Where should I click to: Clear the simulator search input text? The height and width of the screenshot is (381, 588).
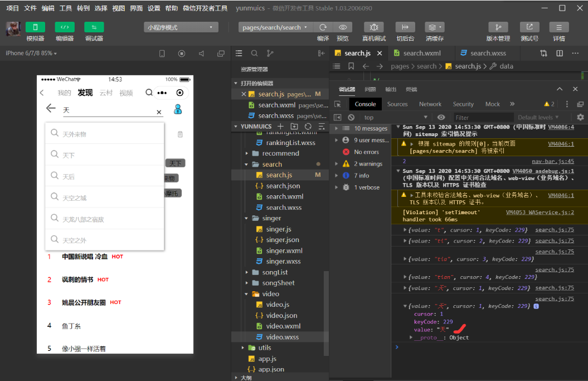pyautogui.click(x=159, y=112)
